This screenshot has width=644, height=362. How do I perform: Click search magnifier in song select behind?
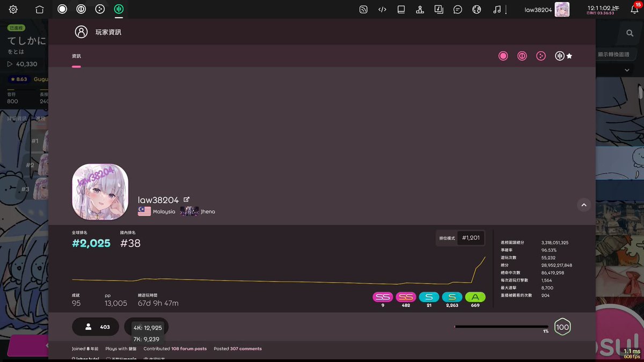[630, 33]
